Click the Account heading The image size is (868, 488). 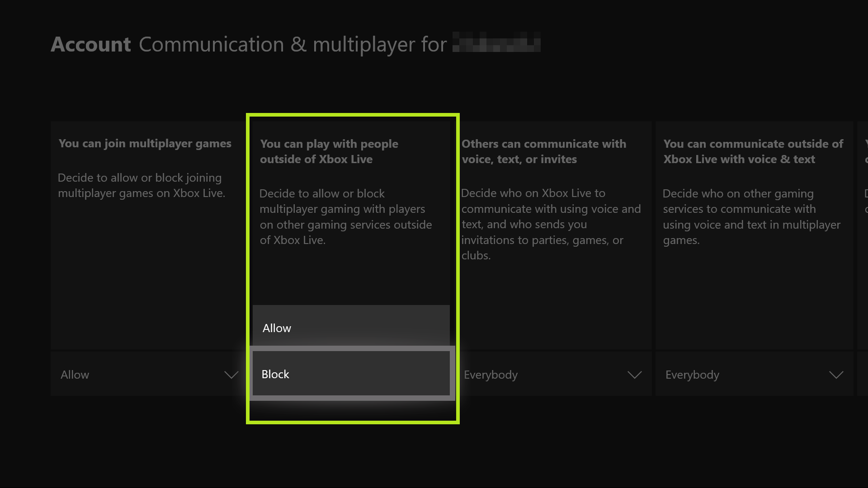click(x=90, y=44)
